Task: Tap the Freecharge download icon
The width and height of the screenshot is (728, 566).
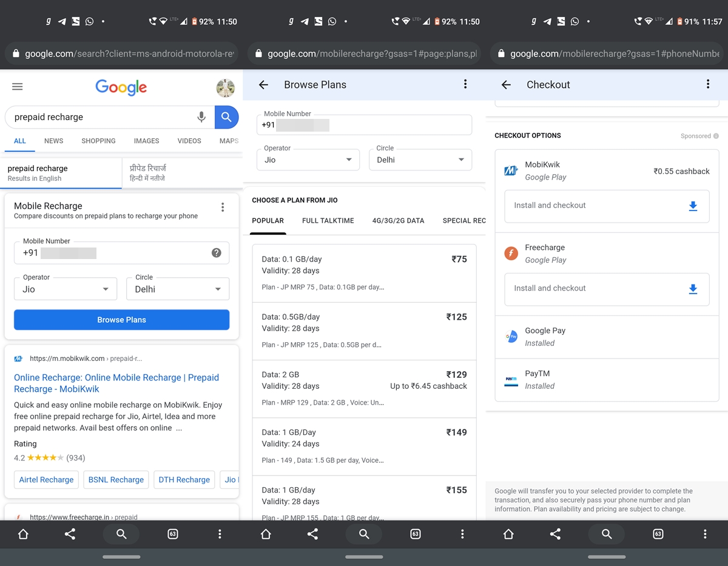Action: pos(693,289)
